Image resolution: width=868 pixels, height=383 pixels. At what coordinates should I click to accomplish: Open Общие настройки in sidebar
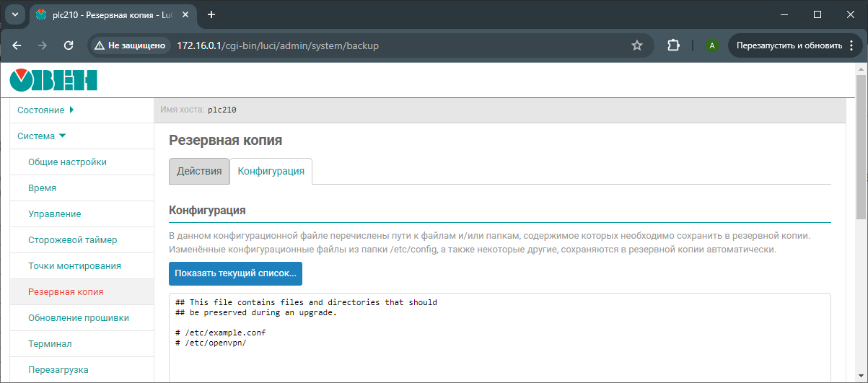[x=67, y=162]
